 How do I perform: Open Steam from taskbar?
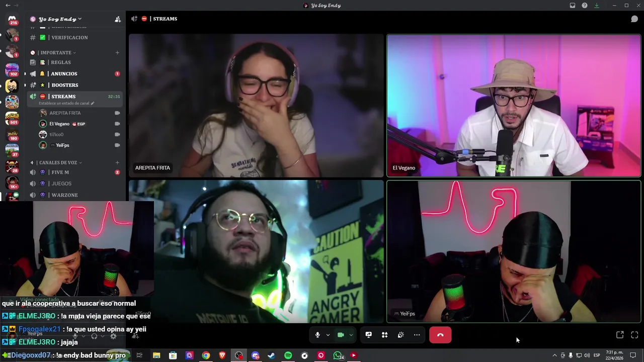pos(271,355)
